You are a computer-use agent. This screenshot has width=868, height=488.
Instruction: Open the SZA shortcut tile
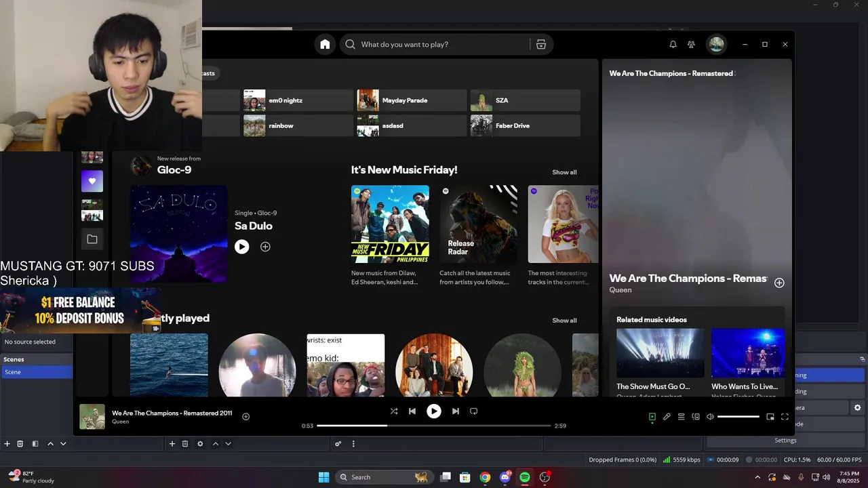point(526,100)
